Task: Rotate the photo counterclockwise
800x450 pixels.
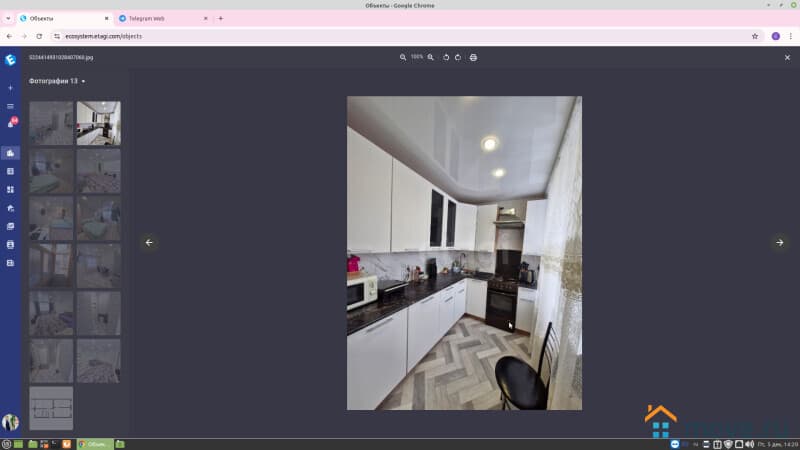Action: [446, 57]
